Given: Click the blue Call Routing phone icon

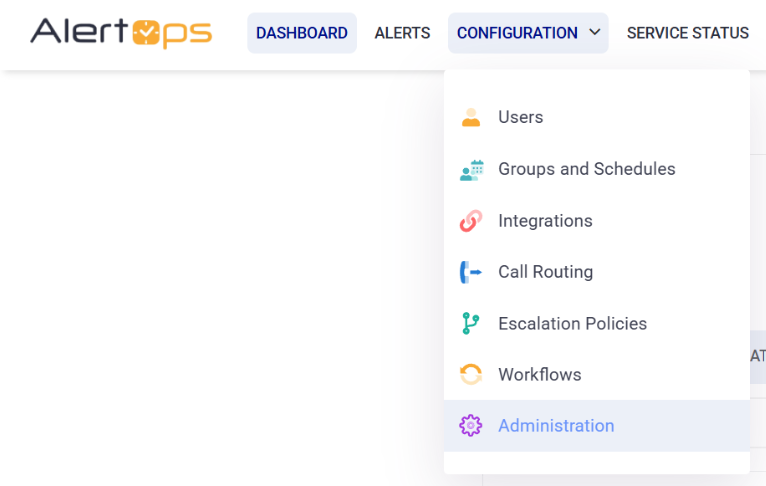Looking at the screenshot, I should [x=470, y=272].
